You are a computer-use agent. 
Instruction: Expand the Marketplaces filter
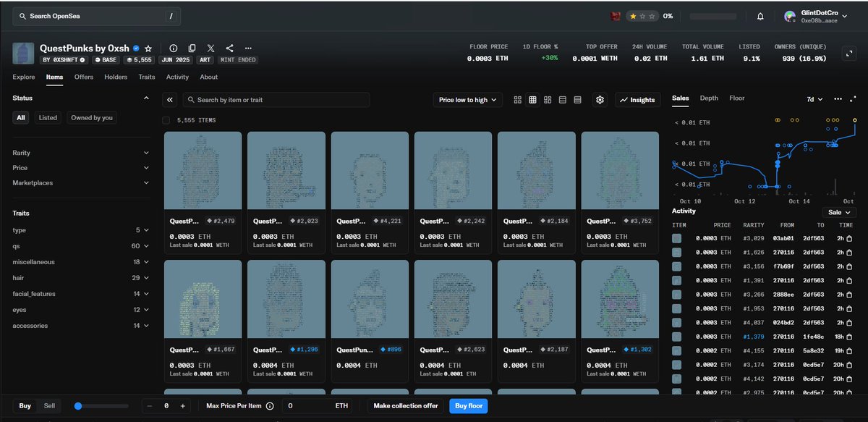point(81,183)
